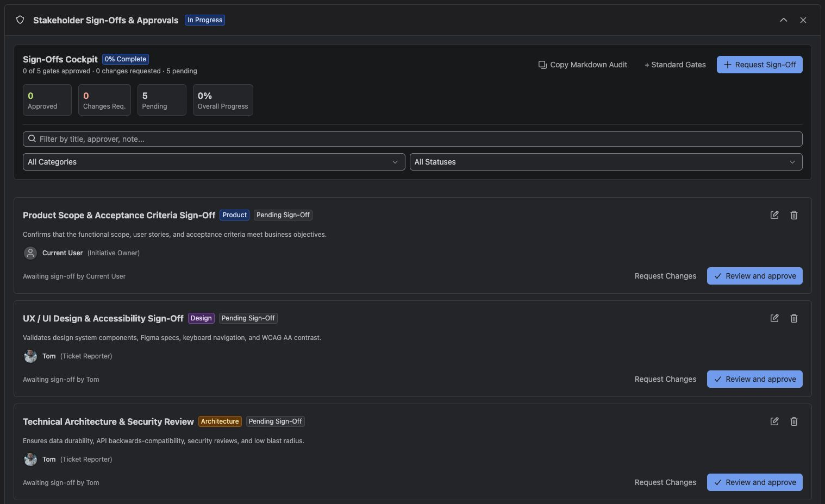This screenshot has height=504, width=825.
Task: Click Pending Sign-Off badge on Product Scope card
Action: [x=283, y=215]
